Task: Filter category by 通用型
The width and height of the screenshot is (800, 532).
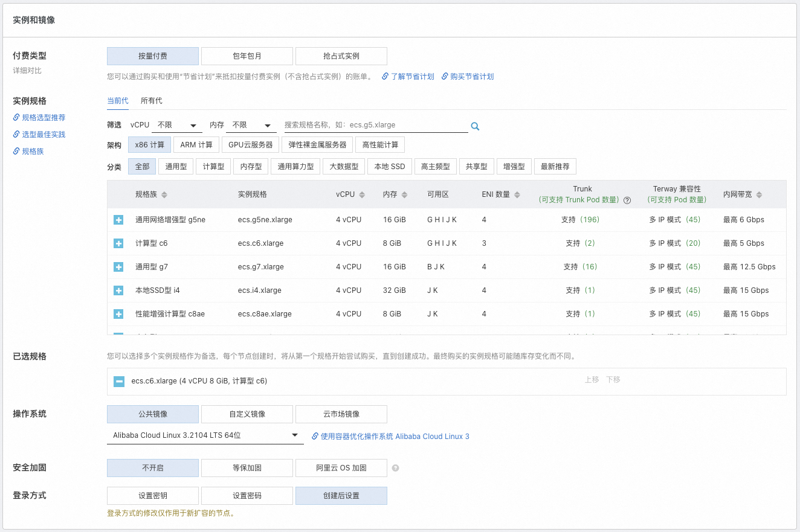Action: point(176,167)
